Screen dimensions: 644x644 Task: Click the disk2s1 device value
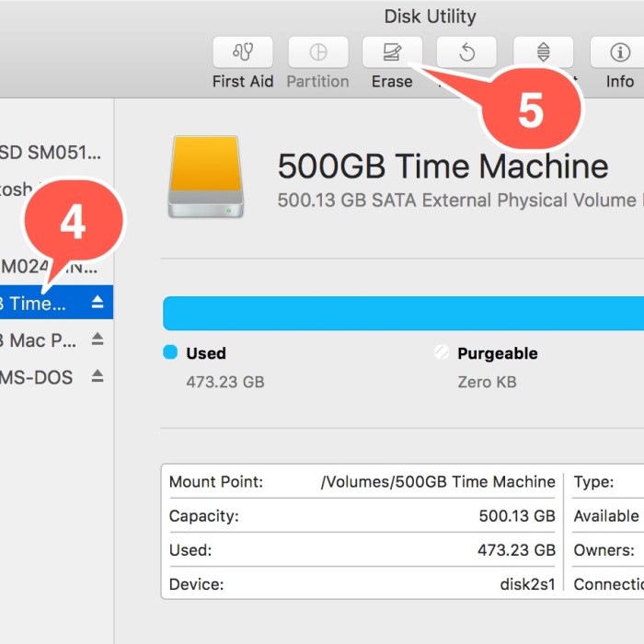coord(527,584)
